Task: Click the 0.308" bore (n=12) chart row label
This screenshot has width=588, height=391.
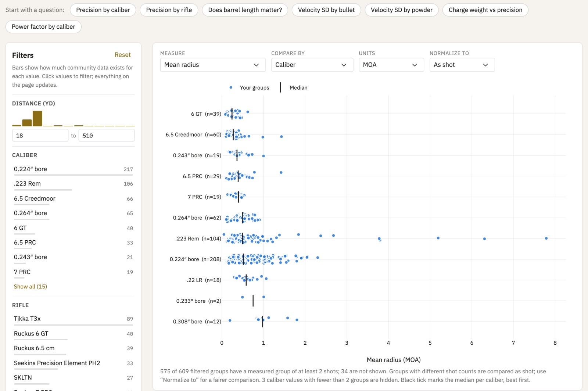Action: point(197,322)
